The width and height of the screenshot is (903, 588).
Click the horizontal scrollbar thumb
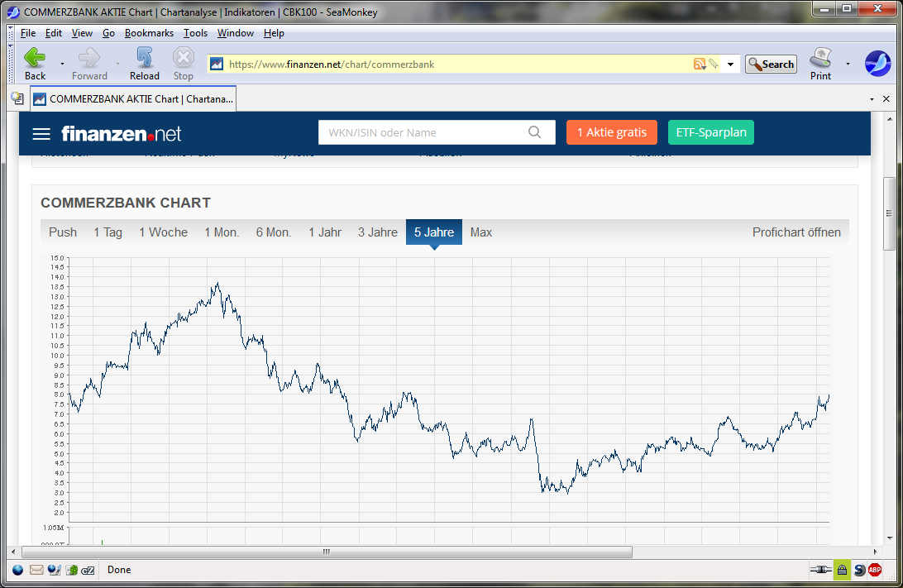[326, 552]
